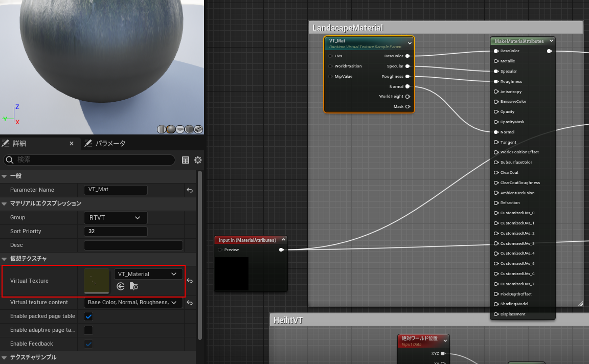Viewport: 589px width, 364px height.
Task: Uncheck the Enable Feedback checkbox
Action: [88, 344]
